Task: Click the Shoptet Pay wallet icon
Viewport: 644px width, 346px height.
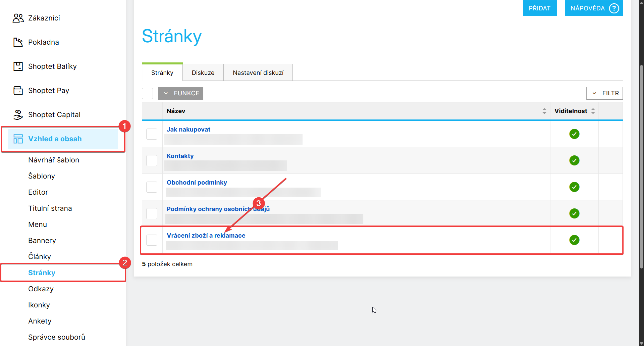Action: (18, 91)
